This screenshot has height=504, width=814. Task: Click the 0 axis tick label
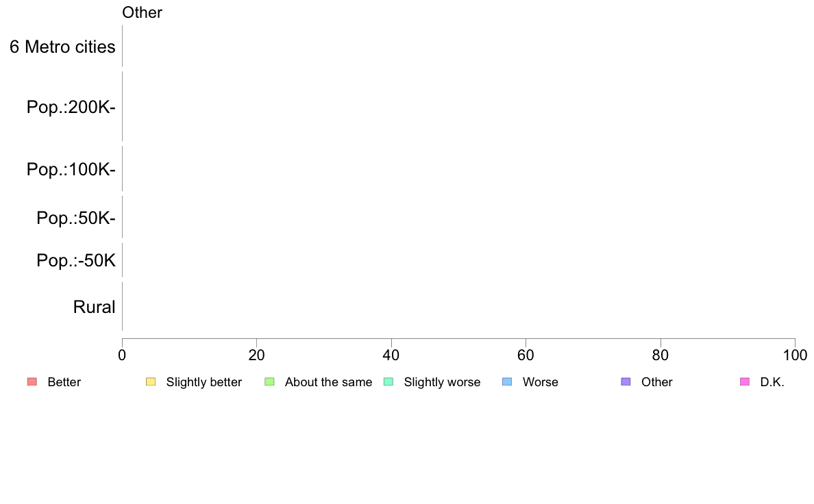[122, 355]
